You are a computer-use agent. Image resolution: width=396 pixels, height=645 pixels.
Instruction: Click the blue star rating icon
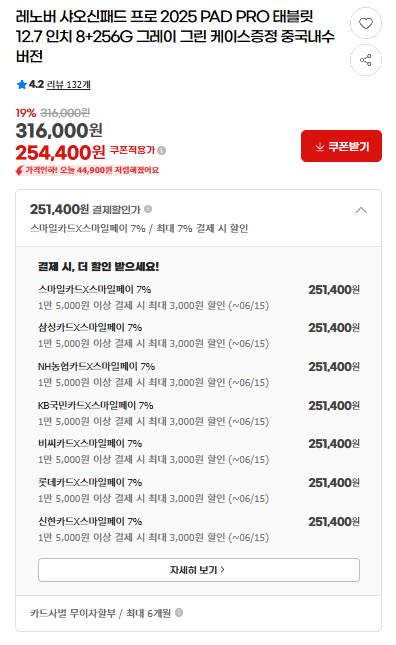pos(22,85)
